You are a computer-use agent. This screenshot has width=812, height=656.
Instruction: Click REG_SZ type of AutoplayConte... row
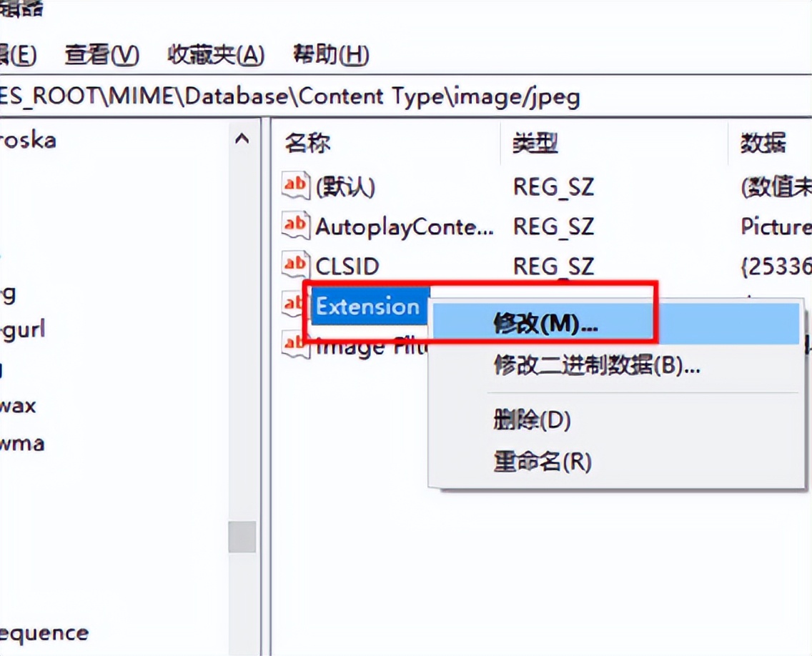[553, 227]
